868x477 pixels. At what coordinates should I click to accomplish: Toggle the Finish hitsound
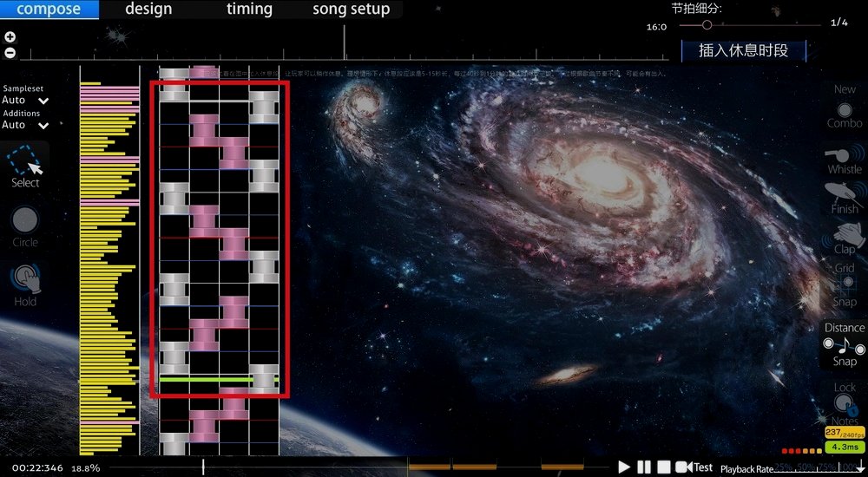point(844,197)
